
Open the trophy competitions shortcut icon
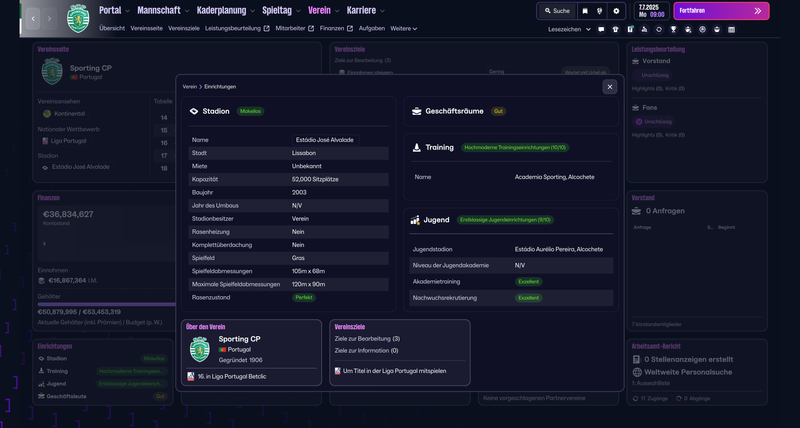click(673, 30)
